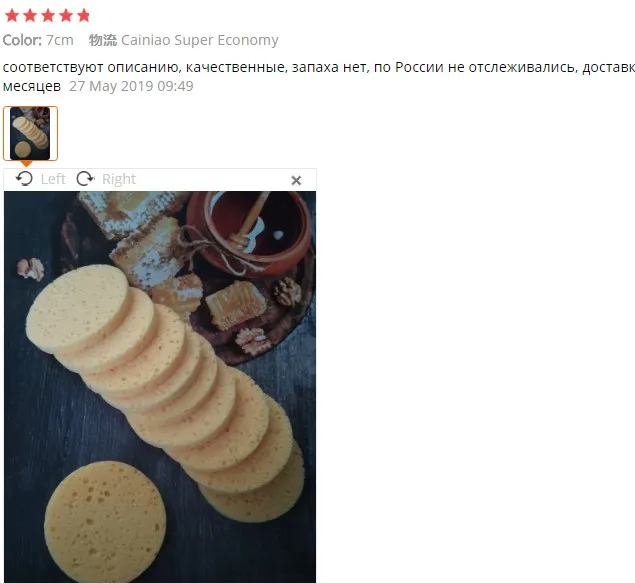Click the enlarged sponge photo

(x=160, y=387)
